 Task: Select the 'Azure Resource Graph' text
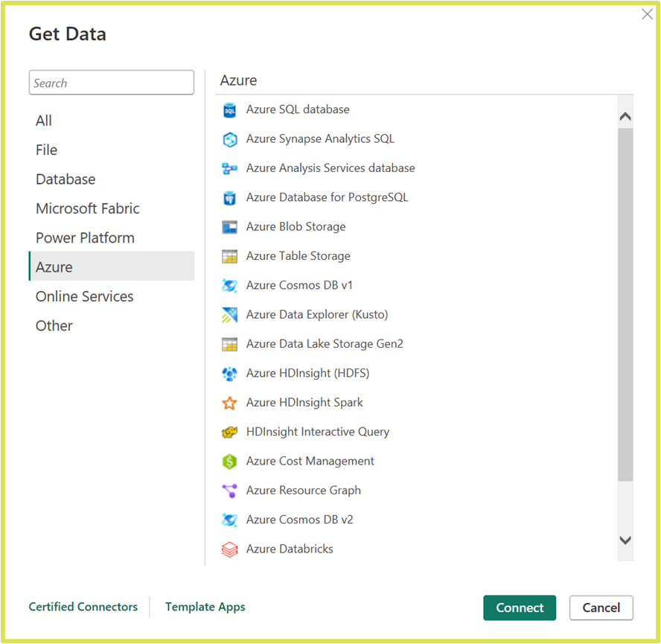pos(304,491)
